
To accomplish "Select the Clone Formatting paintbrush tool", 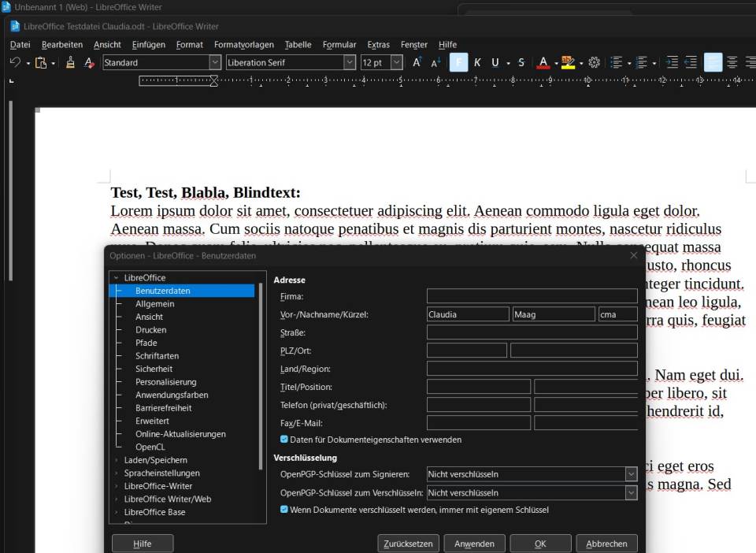I will coord(68,62).
